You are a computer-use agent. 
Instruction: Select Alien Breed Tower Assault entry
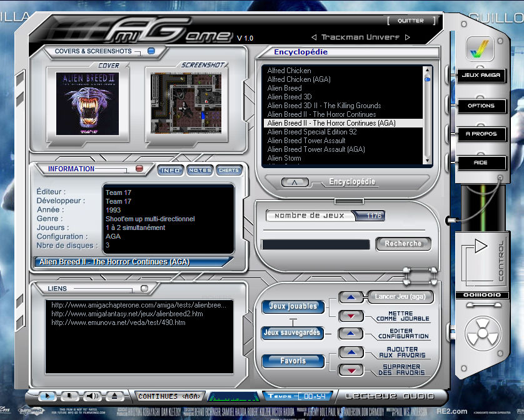(306, 141)
